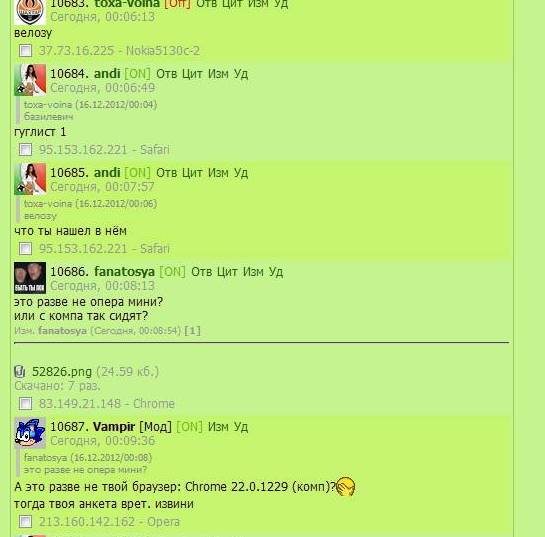This screenshot has width=545, height=537.
Task: Click the facepalm smiley in Vampir's message
Action: [x=345, y=487]
